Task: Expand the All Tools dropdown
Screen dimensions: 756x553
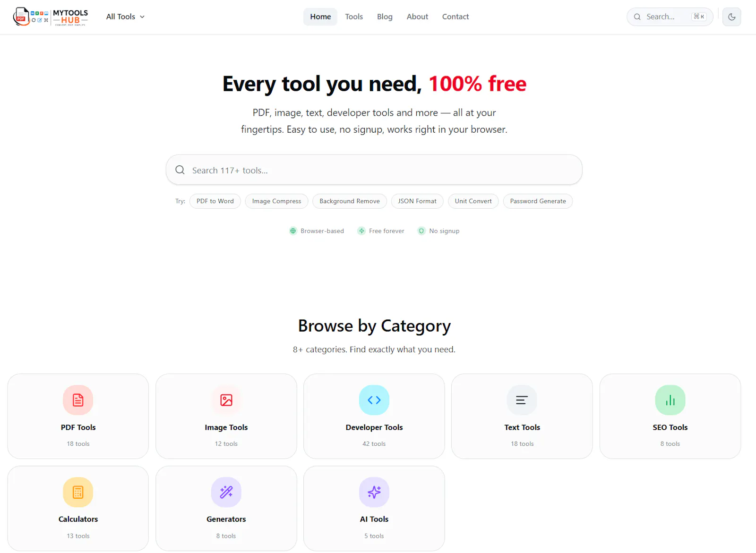Action: pos(125,17)
